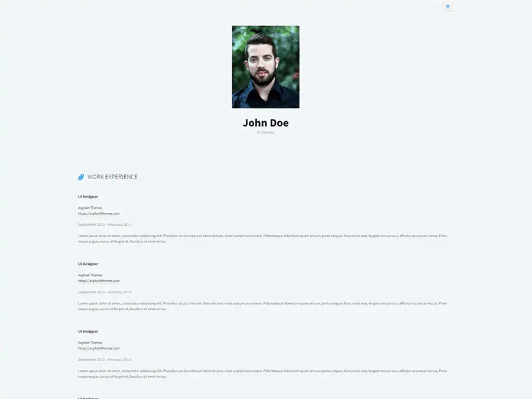Click the paperclip icon beside Work Experience
Image resolution: width=532 pixels, height=399 pixels.
[x=81, y=177]
